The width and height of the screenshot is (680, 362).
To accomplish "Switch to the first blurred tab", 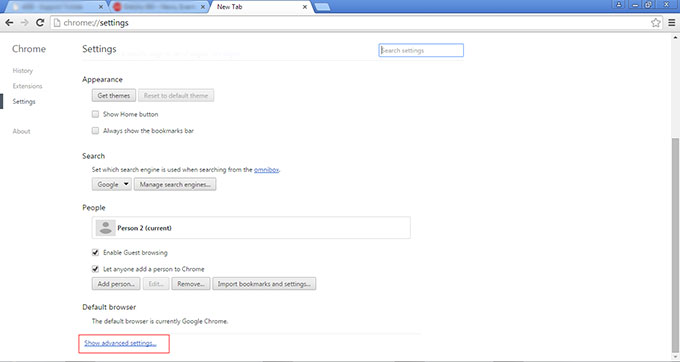I will pos(56,7).
